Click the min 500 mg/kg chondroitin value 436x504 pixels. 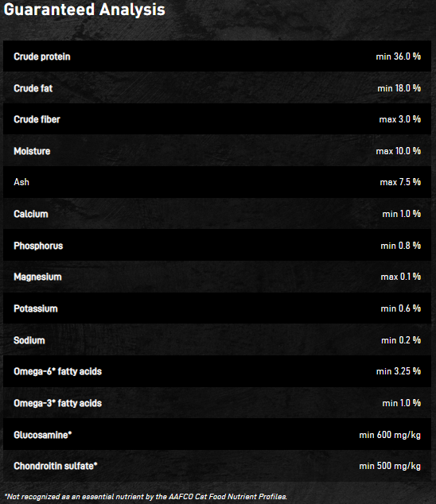(390, 466)
